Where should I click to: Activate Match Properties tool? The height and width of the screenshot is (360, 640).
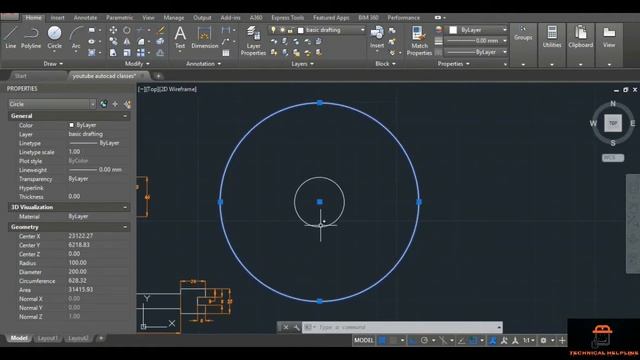pyautogui.click(x=419, y=40)
